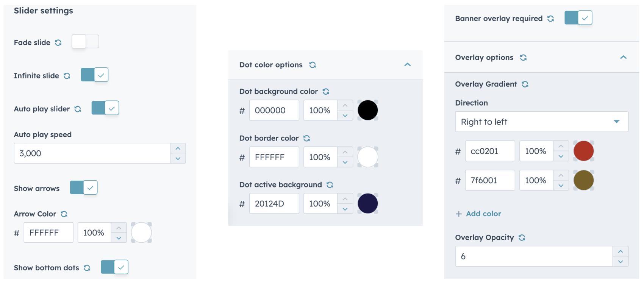The image size is (644, 284).
Task: Reset the Overlay Gradient setting
Action: point(525,84)
